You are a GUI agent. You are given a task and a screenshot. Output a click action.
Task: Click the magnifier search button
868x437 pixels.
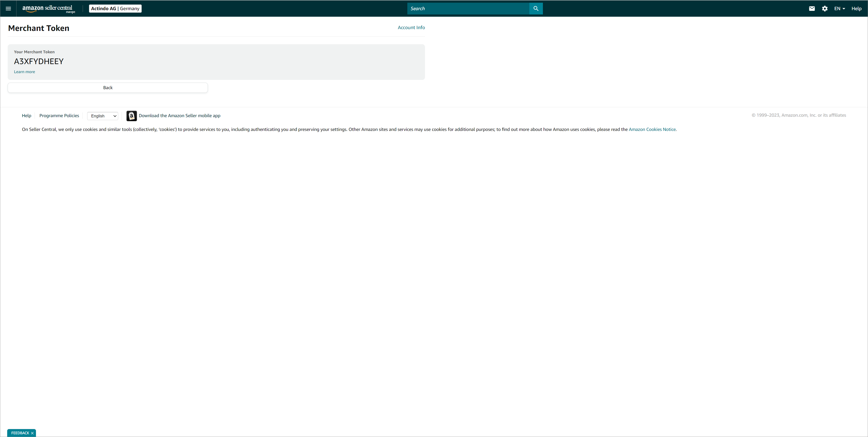(536, 8)
